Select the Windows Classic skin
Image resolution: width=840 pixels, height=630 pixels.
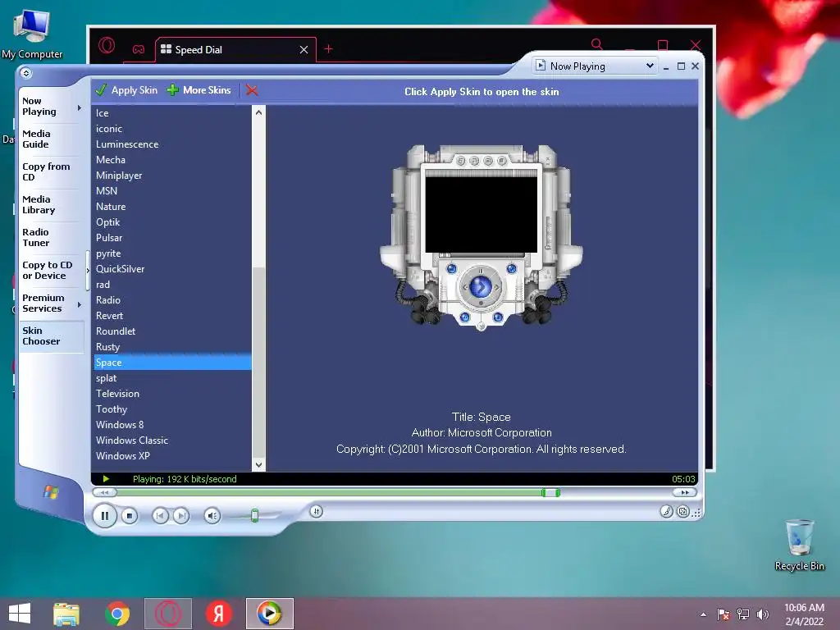tap(172, 440)
